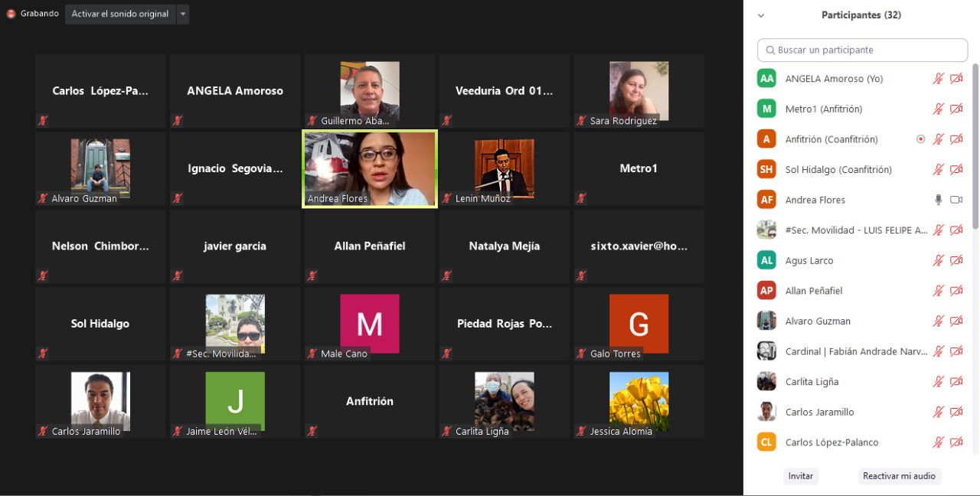Click the camera-off icon in Metro1 (Anfitrión) row
980x496 pixels.
[956, 109]
